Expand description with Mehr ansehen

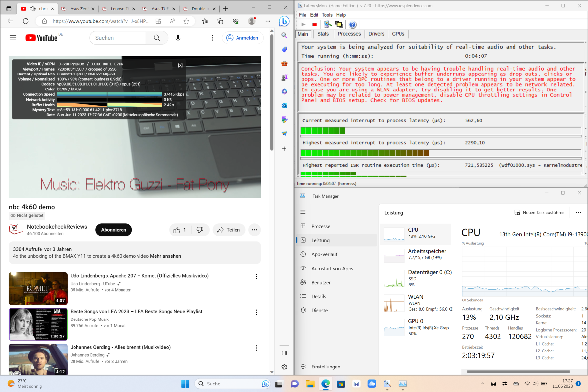(x=165, y=256)
